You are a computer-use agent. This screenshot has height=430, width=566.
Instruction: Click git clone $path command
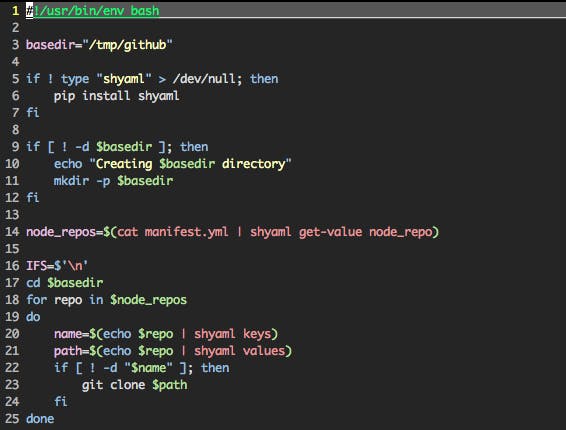click(134, 385)
